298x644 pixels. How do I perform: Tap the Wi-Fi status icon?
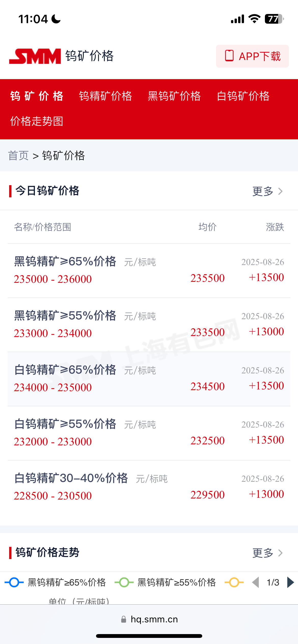(254, 19)
